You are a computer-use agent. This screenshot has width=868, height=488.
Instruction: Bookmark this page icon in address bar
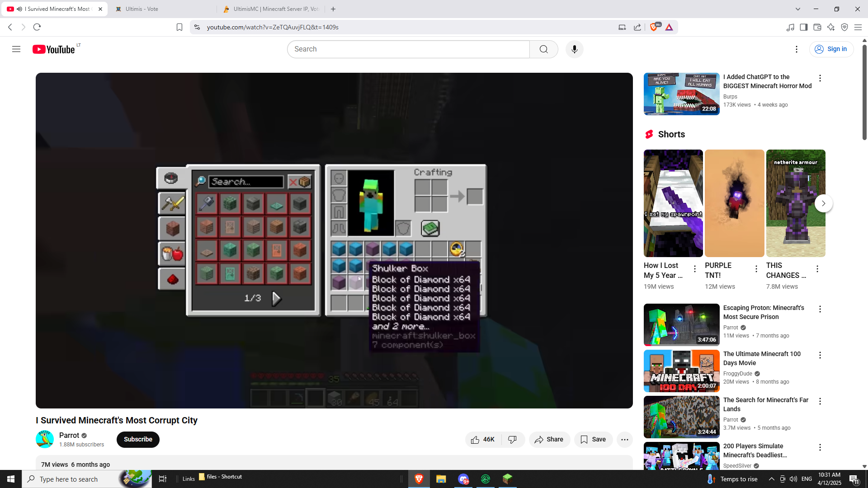pyautogui.click(x=179, y=27)
